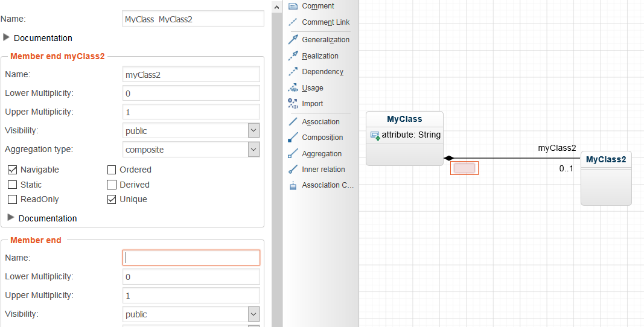Select the Generalization connector tool
This screenshot has width=644, height=327.
[325, 40]
